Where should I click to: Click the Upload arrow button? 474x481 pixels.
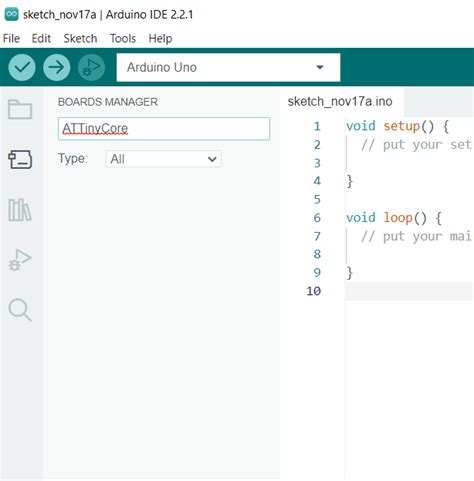(57, 68)
